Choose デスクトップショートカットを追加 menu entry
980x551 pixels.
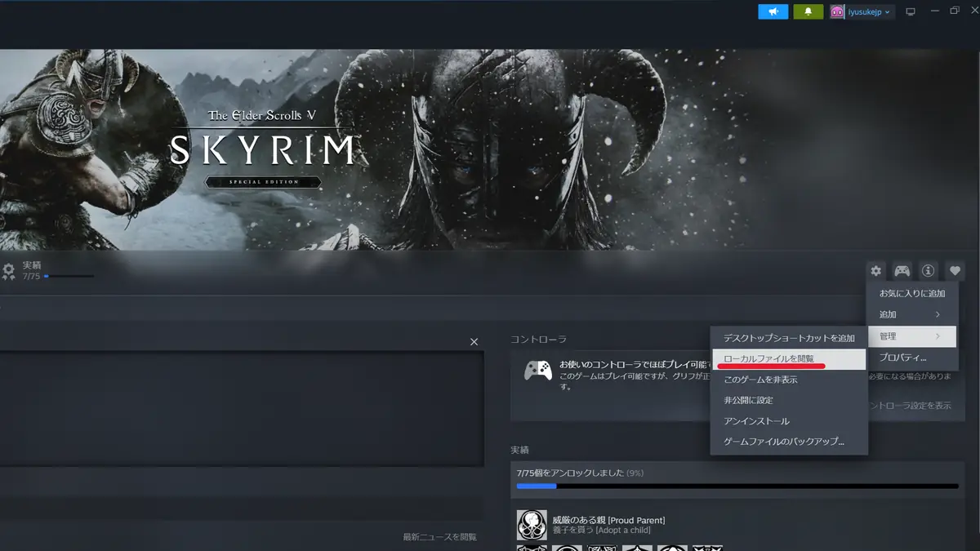pyautogui.click(x=788, y=338)
